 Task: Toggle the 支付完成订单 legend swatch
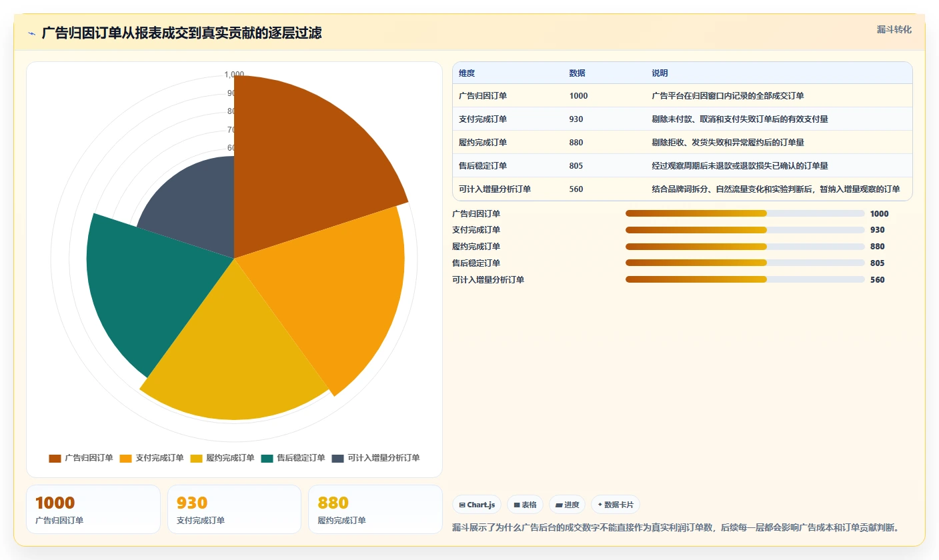(125, 458)
